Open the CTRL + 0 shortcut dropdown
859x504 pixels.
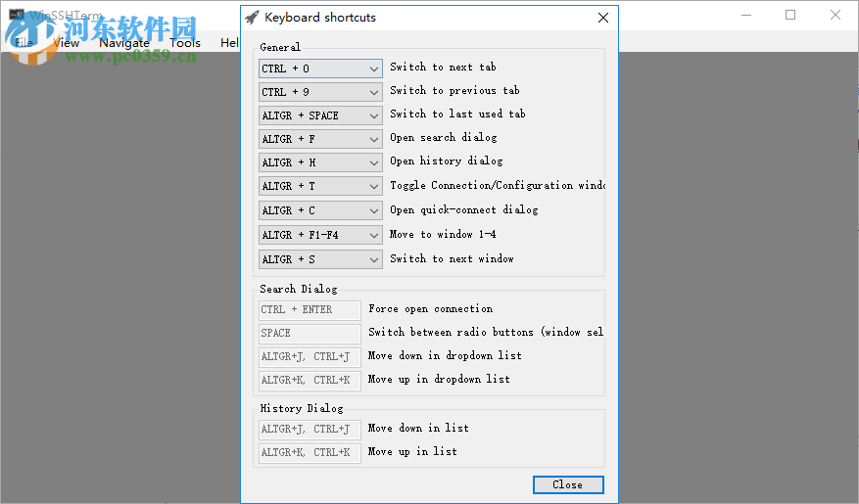(x=320, y=69)
